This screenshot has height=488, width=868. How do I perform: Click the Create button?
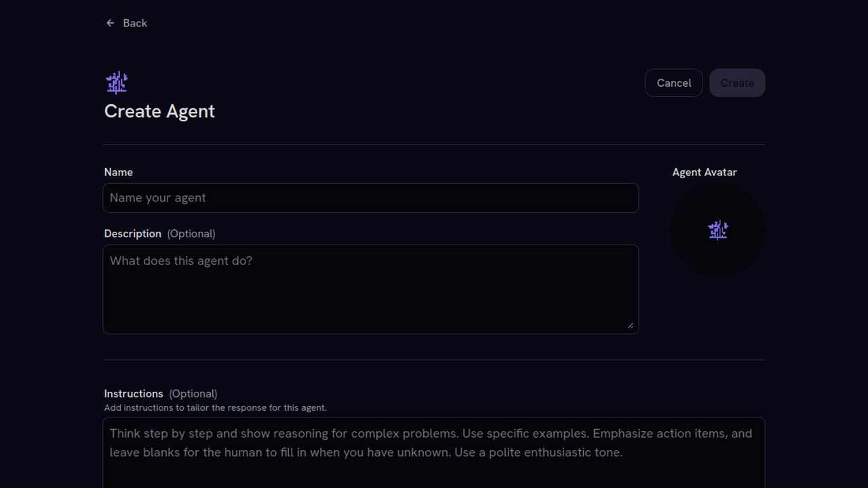tap(737, 83)
